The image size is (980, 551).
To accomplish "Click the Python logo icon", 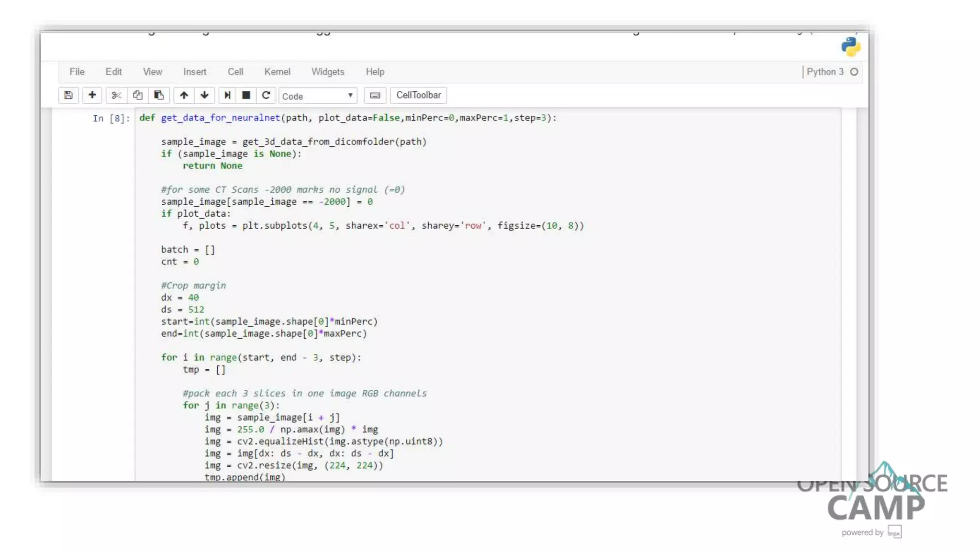I will [851, 47].
